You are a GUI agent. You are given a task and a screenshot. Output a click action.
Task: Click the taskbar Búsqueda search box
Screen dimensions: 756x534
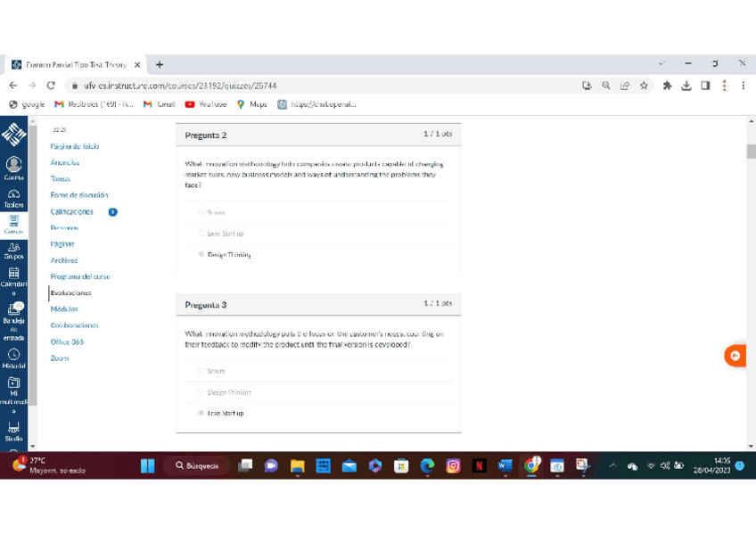pyautogui.click(x=197, y=465)
